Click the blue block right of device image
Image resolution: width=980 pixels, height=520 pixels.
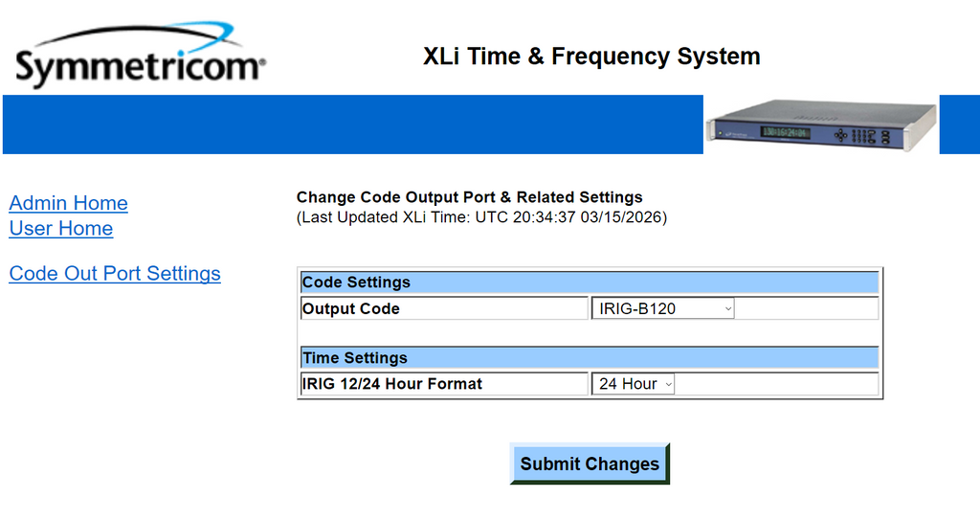coord(959,124)
